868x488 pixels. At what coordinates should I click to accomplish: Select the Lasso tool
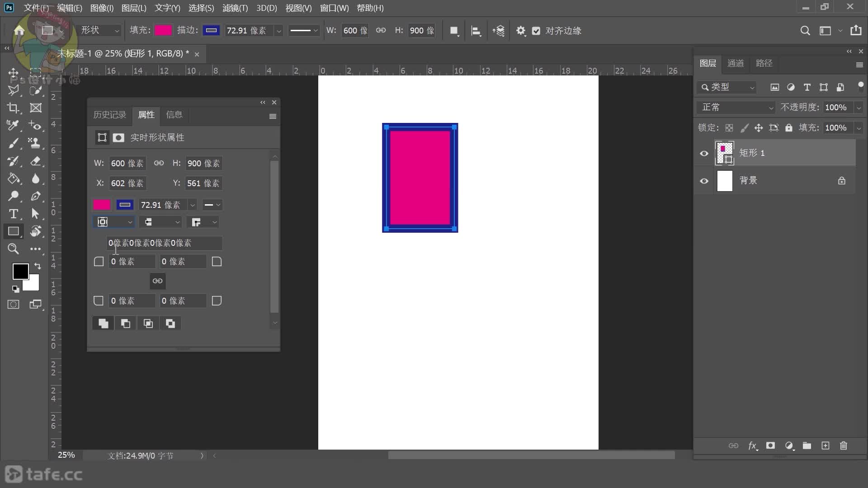[x=13, y=90]
